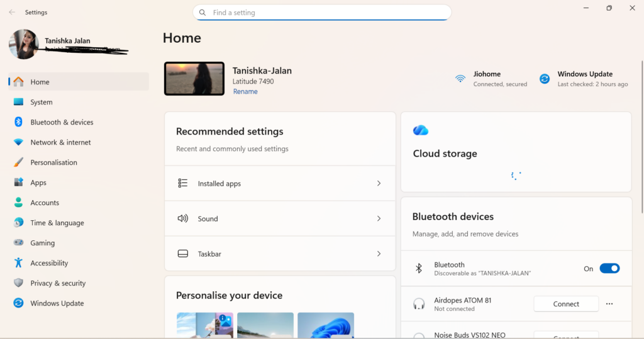Image resolution: width=644 pixels, height=339 pixels.
Task: Open Taskbar settings via its chevron
Action: pos(379,253)
